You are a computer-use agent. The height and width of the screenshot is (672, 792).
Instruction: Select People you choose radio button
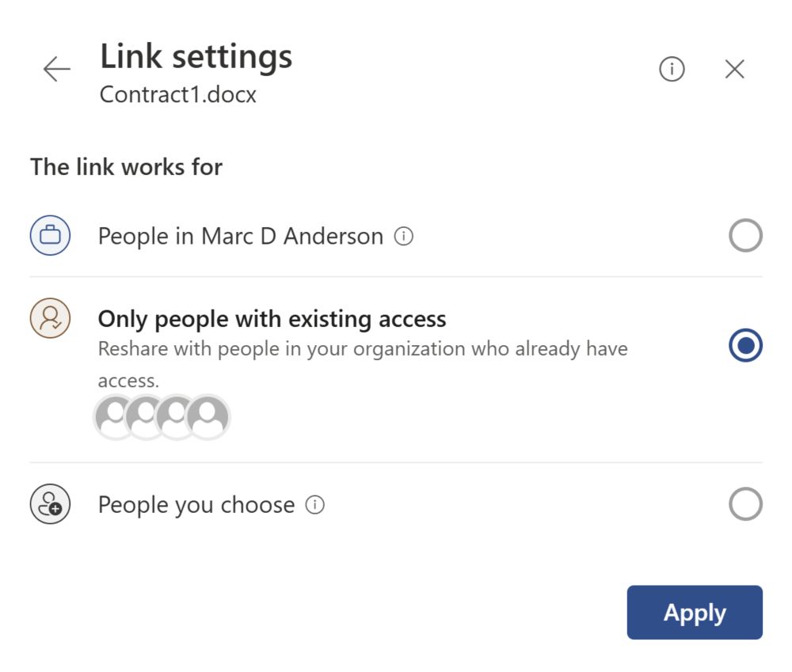(x=745, y=504)
